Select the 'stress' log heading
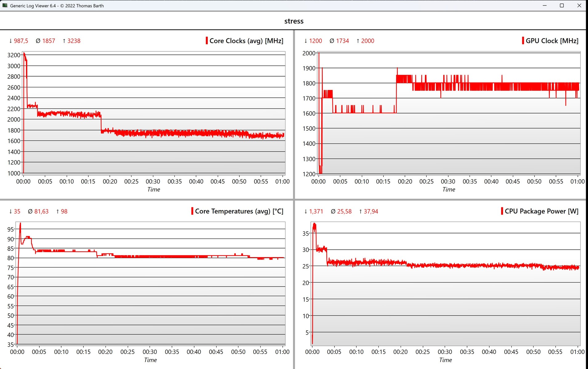588x369 pixels. coord(294,21)
